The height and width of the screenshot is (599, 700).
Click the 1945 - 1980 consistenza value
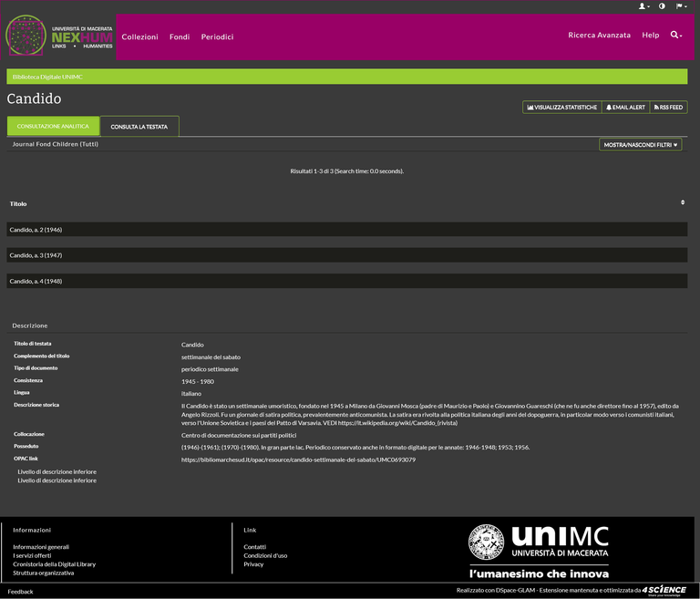[198, 381]
